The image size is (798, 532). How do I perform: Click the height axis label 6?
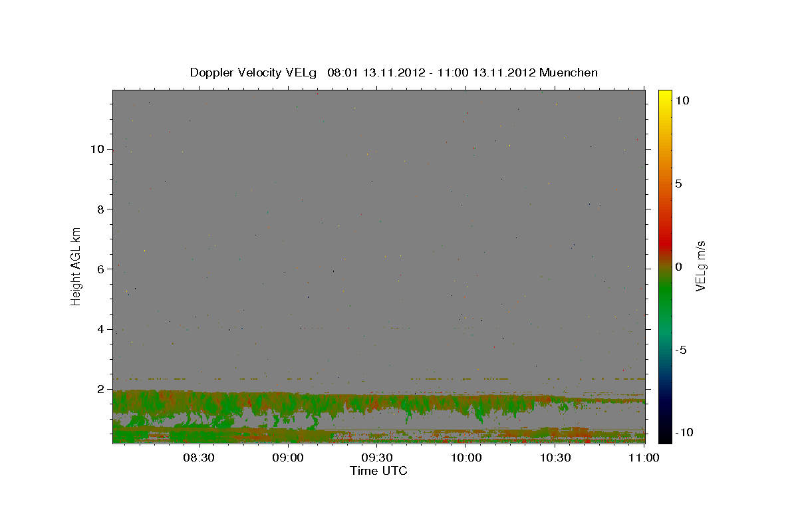[x=101, y=269]
